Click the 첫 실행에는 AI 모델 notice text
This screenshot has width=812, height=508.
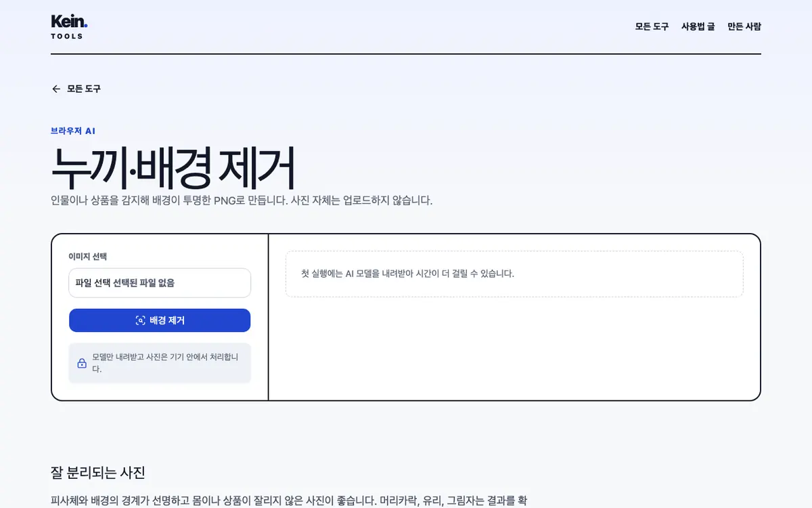pos(407,274)
